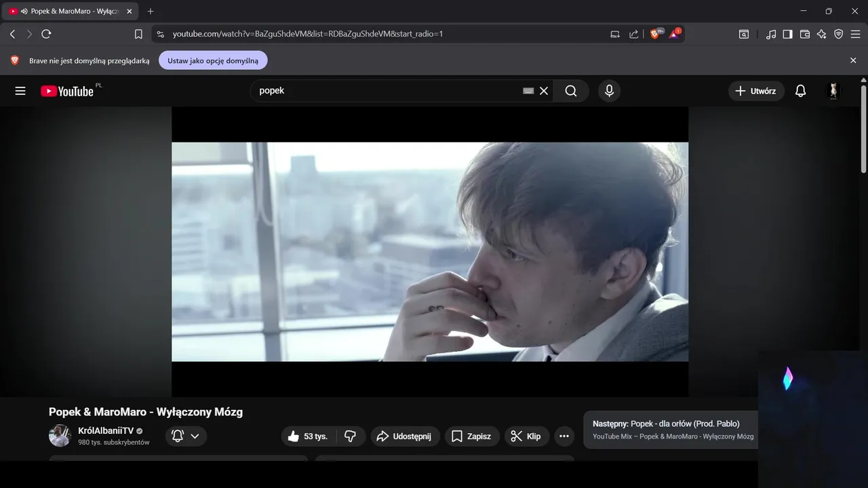Select the Popek & MaroMaro tab

click(71, 12)
